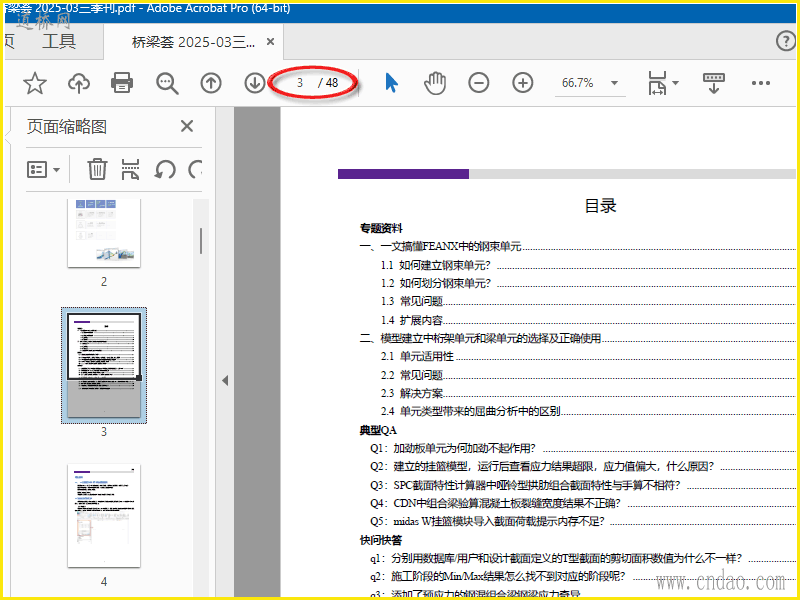Open thumbnail panel options menu
Viewport: 800px width, 600px height.
coord(43,169)
